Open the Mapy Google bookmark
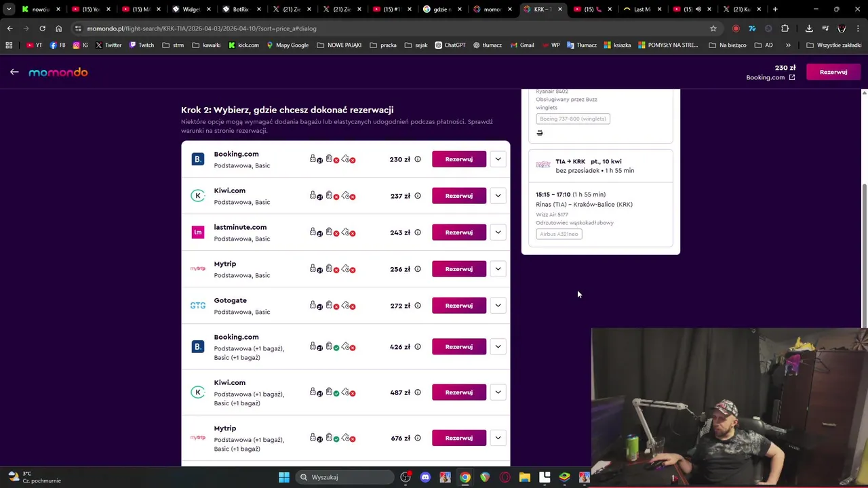The width and height of the screenshot is (868, 488). [288, 45]
